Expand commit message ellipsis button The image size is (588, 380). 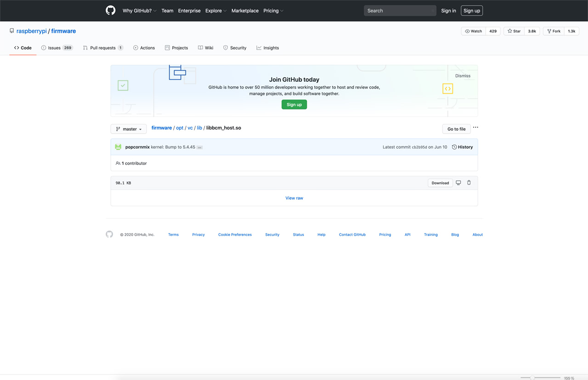pos(200,147)
